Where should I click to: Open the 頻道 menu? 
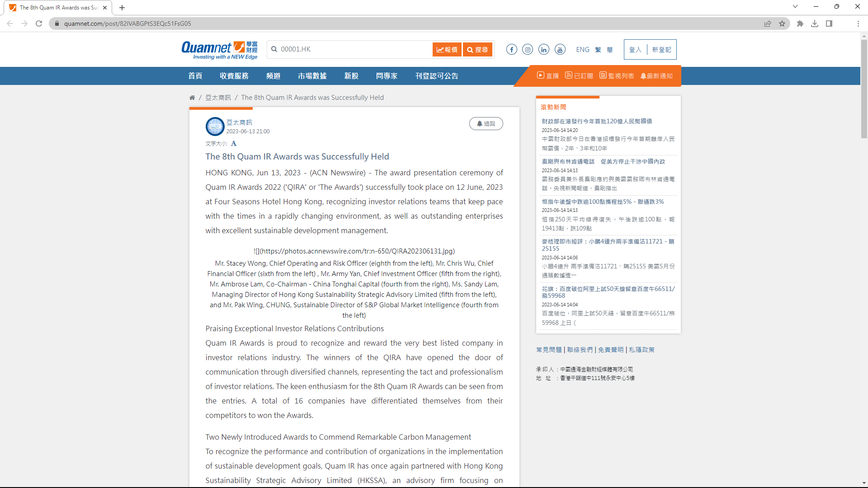coord(273,76)
